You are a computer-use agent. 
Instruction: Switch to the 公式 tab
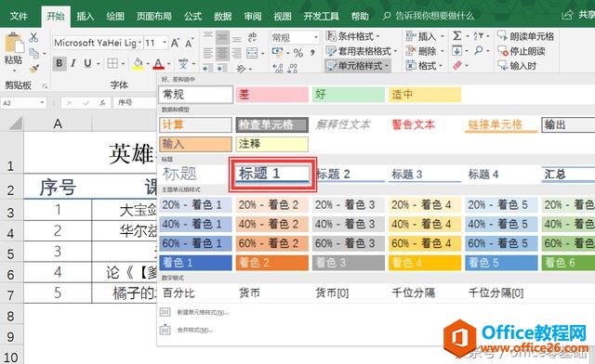click(x=192, y=16)
